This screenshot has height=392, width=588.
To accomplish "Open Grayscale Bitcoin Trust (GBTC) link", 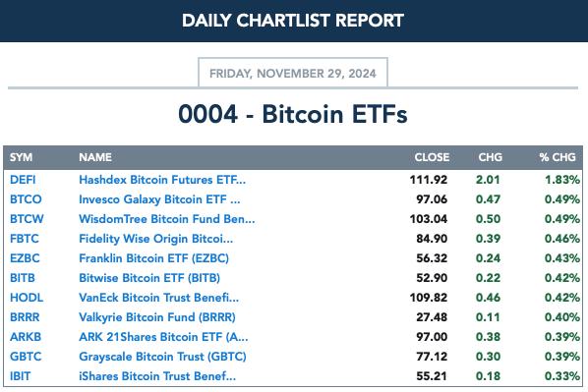I will [x=162, y=357].
